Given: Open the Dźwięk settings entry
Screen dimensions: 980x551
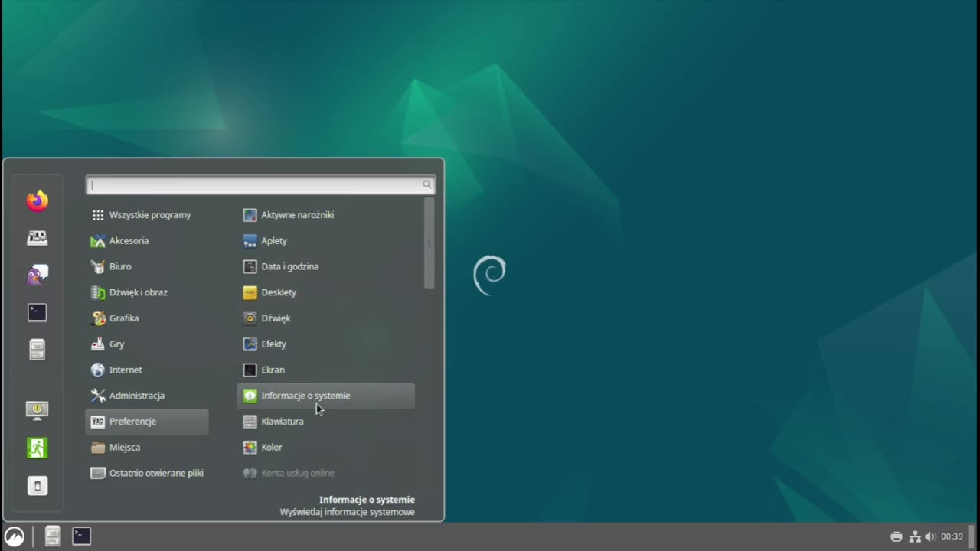Looking at the screenshot, I should pyautogui.click(x=326, y=318).
